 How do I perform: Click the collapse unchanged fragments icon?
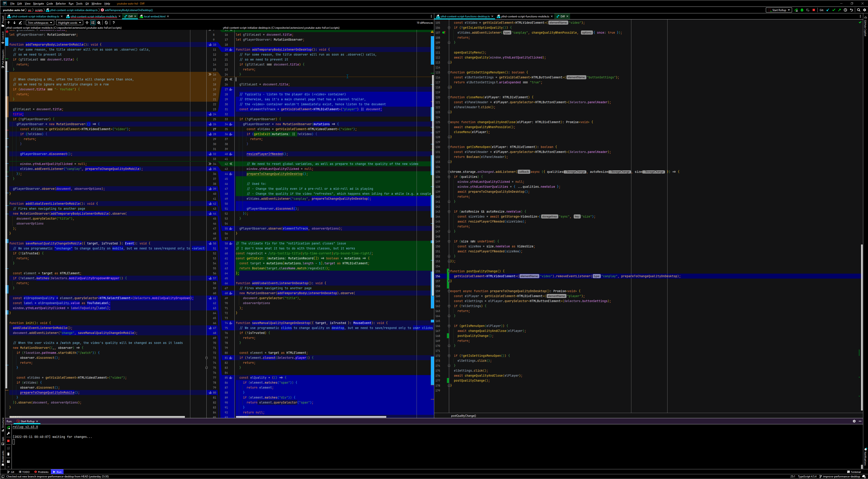(87, 23)
